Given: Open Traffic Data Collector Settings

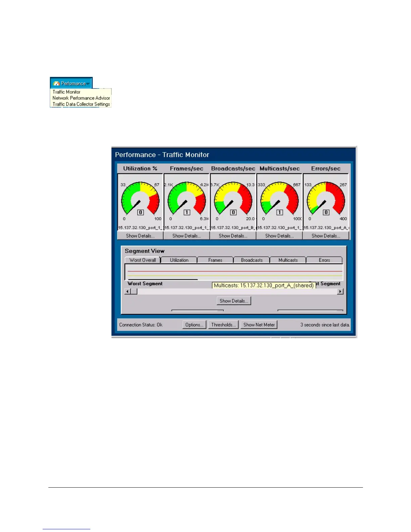Looking at the screenshot, I should pyautogui.click(x=81, y=104).
